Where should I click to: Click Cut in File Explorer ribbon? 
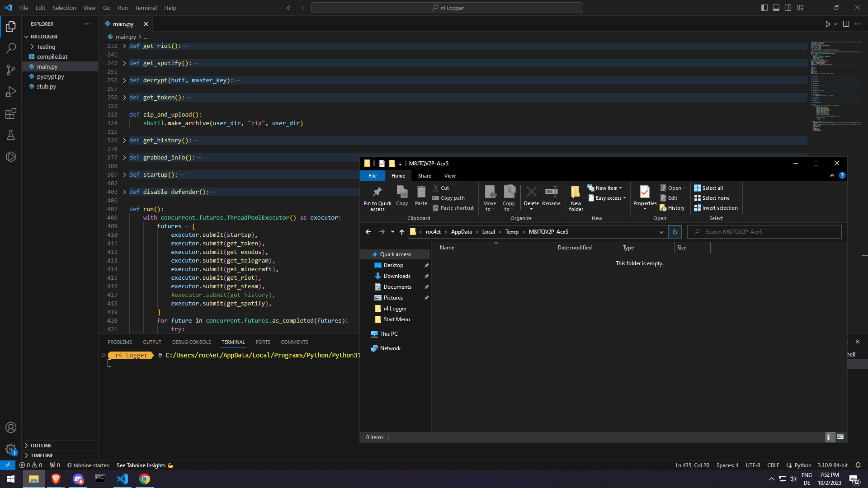click(441, 188)
